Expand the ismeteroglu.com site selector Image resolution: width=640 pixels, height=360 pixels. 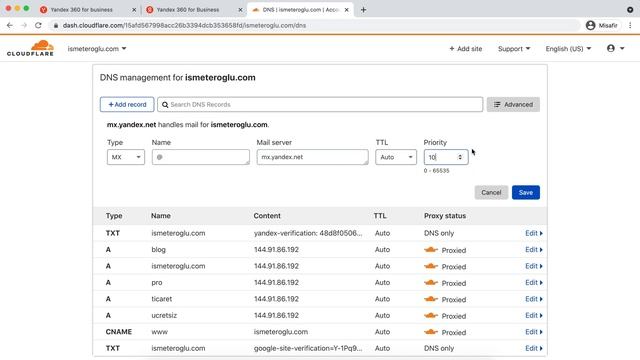click(x=97, y=49)
